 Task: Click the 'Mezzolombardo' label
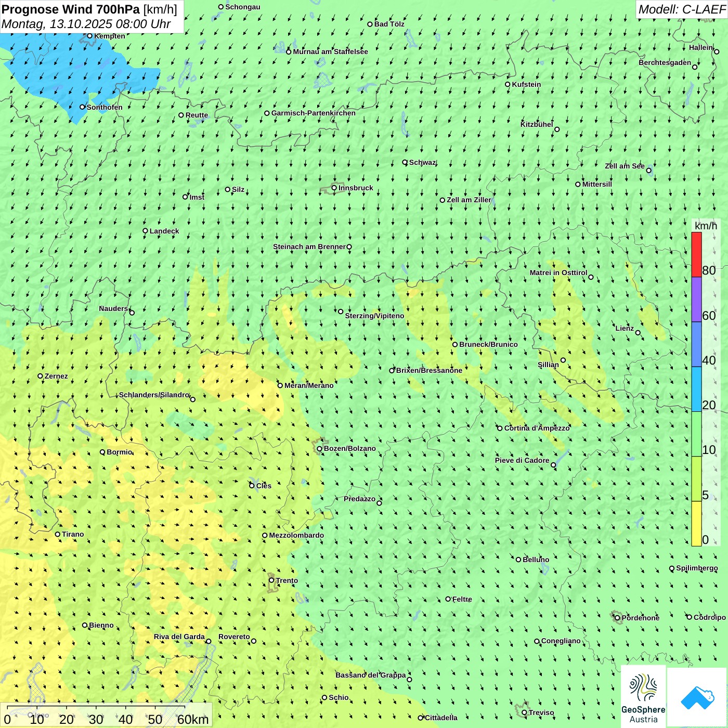pyautogui.click(x=296, y=535)
